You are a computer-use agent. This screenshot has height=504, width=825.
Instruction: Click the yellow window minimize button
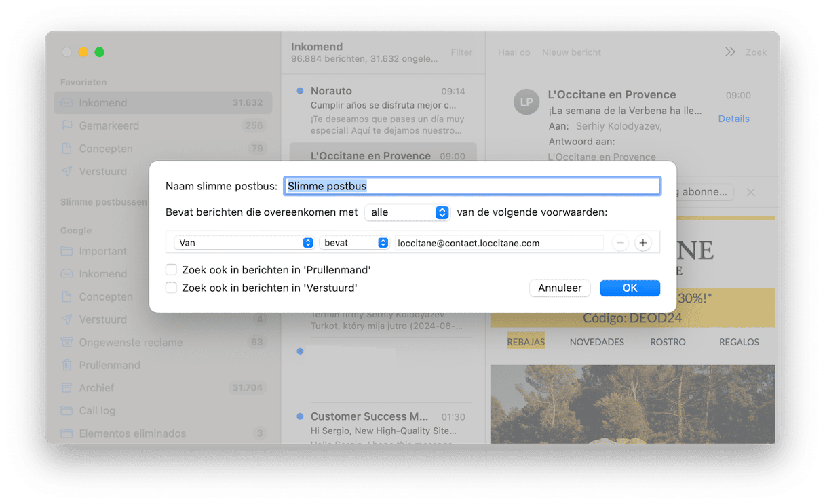(x=83, y=52)
